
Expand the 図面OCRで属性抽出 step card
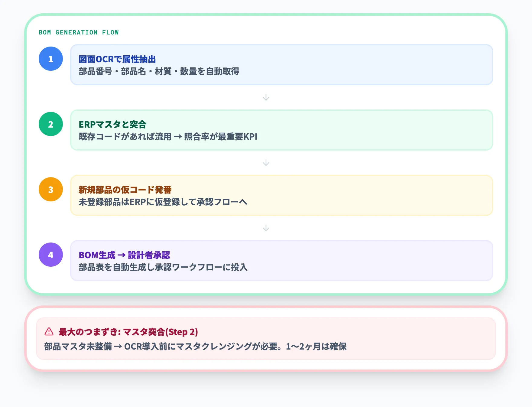282,64
